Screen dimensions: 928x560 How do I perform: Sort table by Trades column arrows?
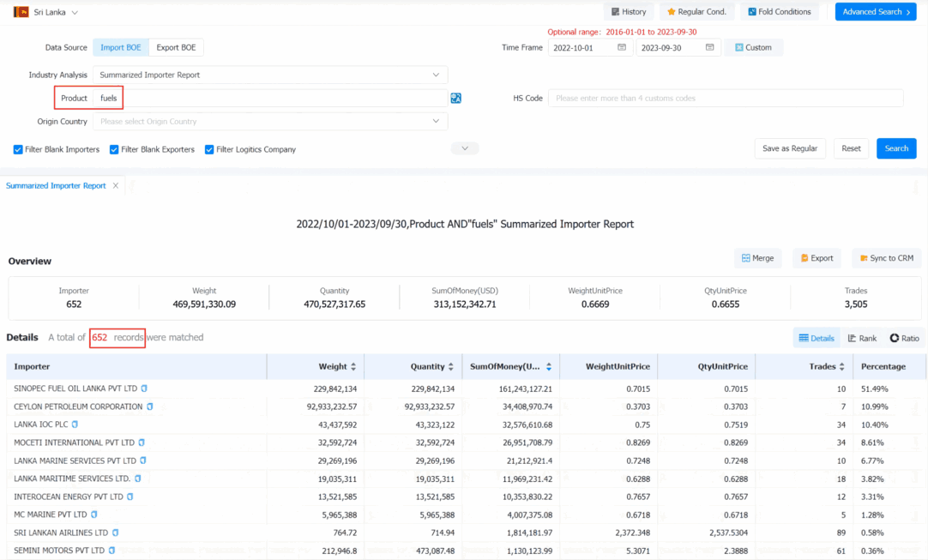coord(841,366)
